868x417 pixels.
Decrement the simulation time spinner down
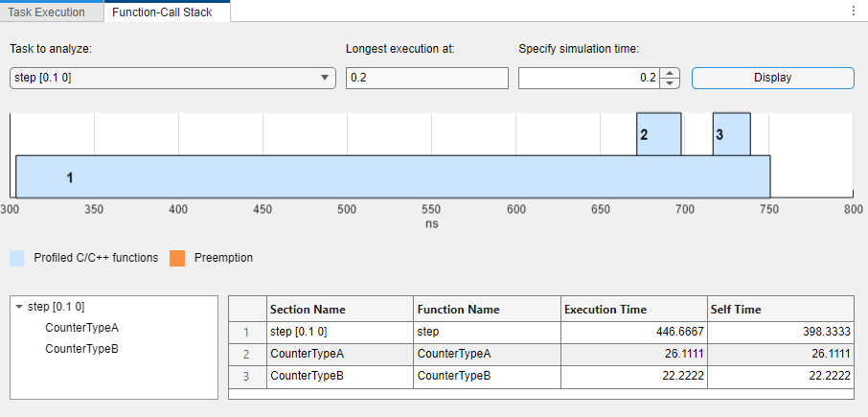tap(671, 83)
